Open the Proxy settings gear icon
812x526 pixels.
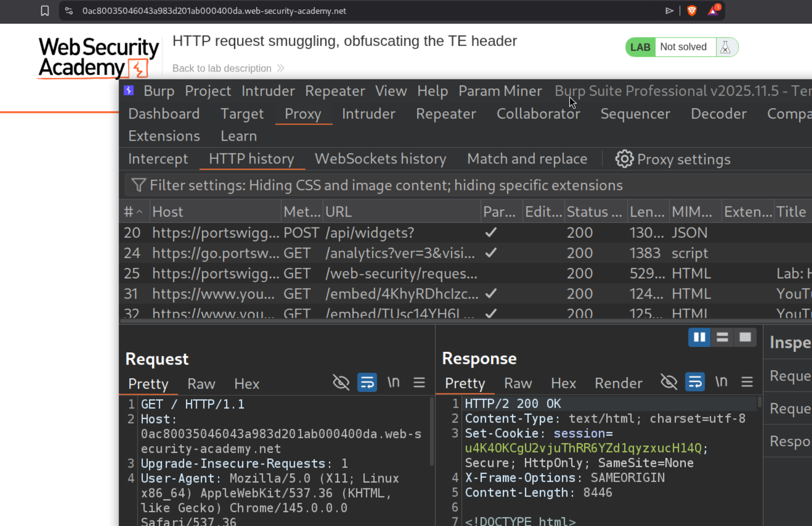tap(624, 159)
